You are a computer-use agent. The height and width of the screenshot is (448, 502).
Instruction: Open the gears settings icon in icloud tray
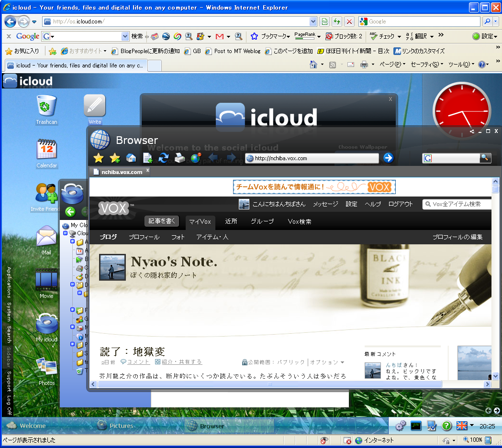pos(400,426)
